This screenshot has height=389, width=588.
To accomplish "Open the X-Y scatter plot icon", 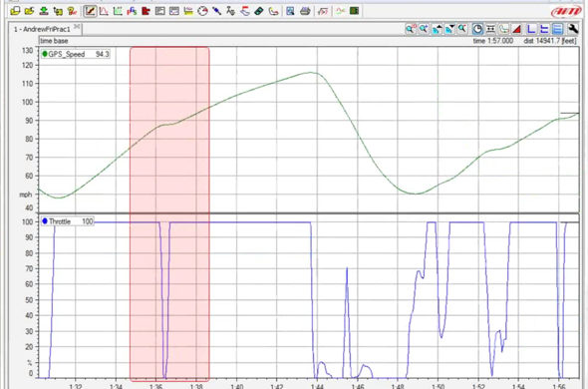I will click(x=118, y=11).
